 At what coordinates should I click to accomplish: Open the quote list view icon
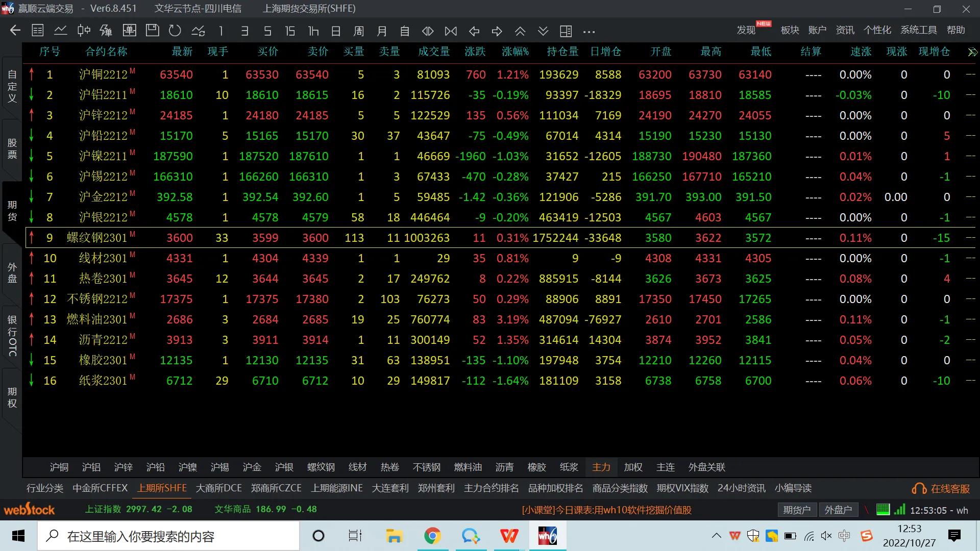coord(38,31)
